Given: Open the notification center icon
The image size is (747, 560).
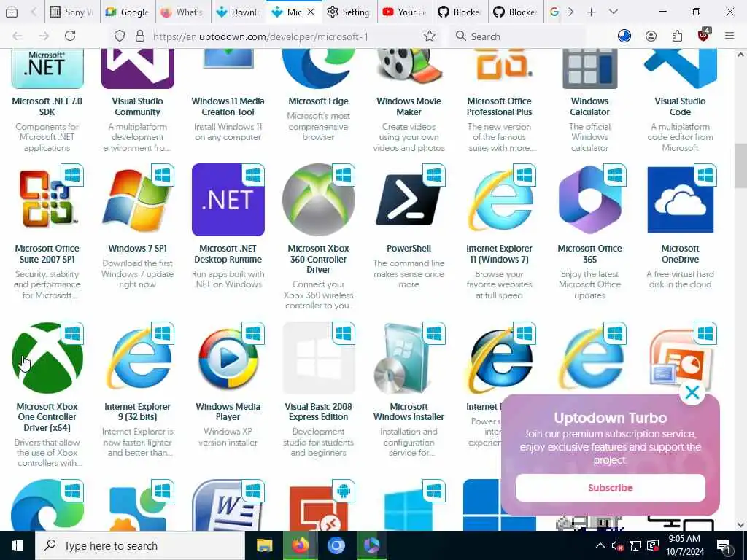Looking at the screenshot, I should tap(724, 547).
